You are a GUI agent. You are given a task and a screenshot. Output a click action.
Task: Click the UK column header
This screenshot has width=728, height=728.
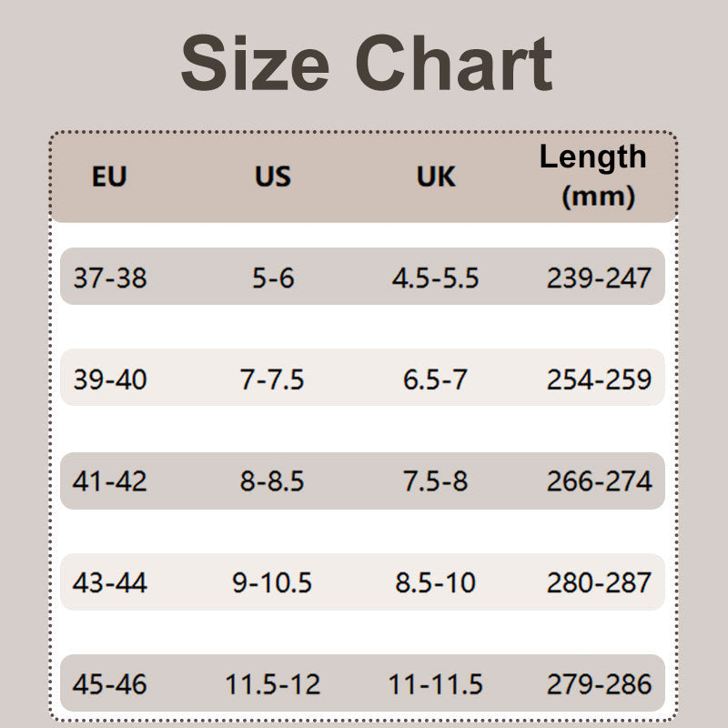pyautogui.click(x=435, y=177)
